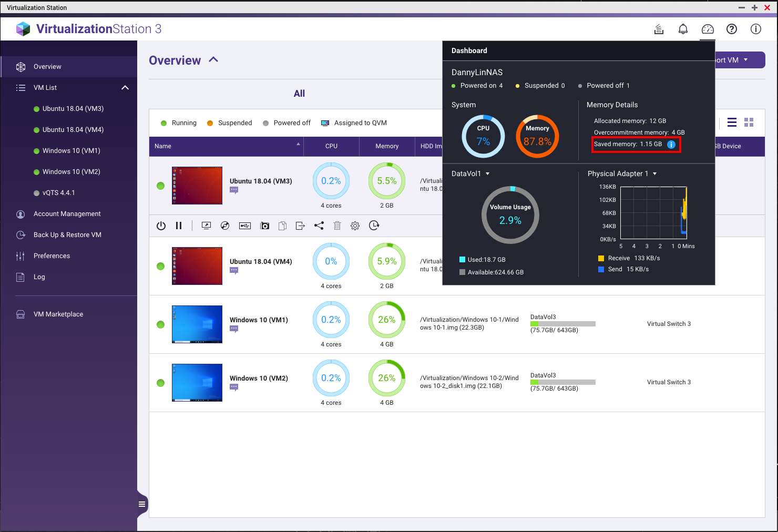Screen dimensions: 778x532
Task: Click the CPU column header
Action: pyautogui.click(x=331, y=146)
